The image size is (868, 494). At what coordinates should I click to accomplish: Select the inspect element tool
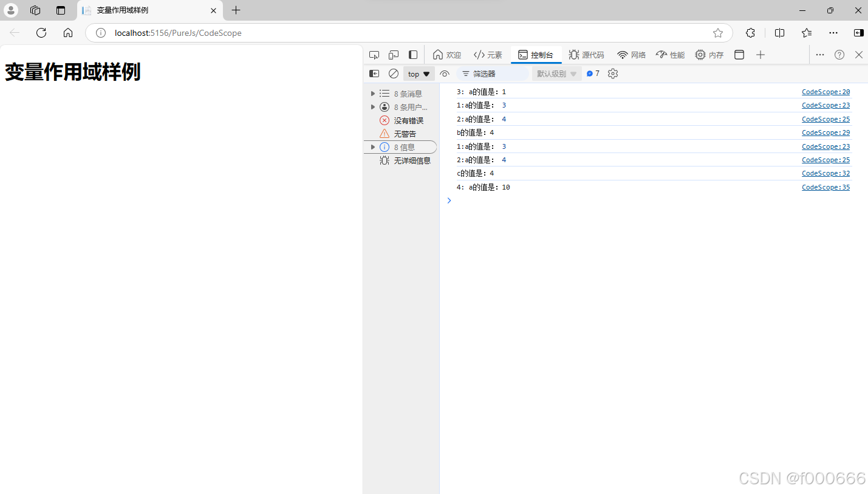[374, 55]
